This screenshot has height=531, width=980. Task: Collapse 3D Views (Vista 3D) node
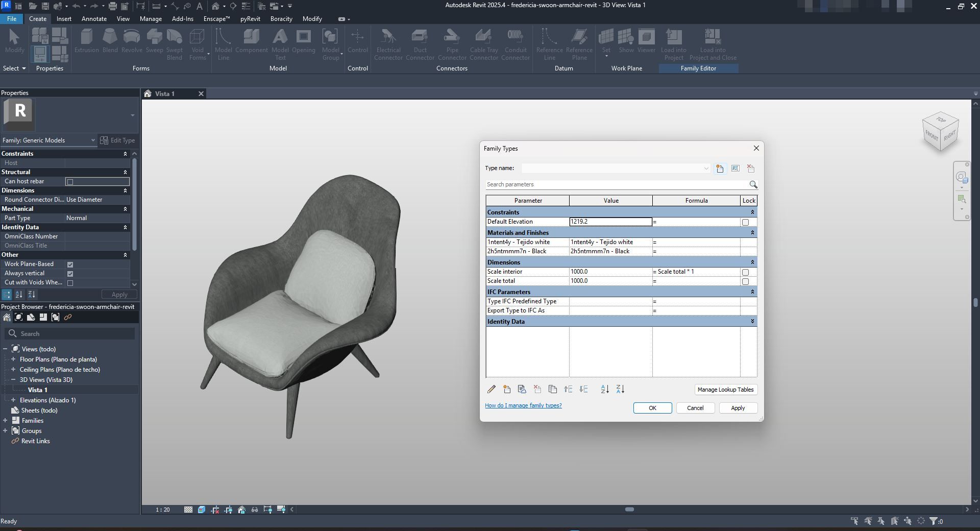(13, 380)
